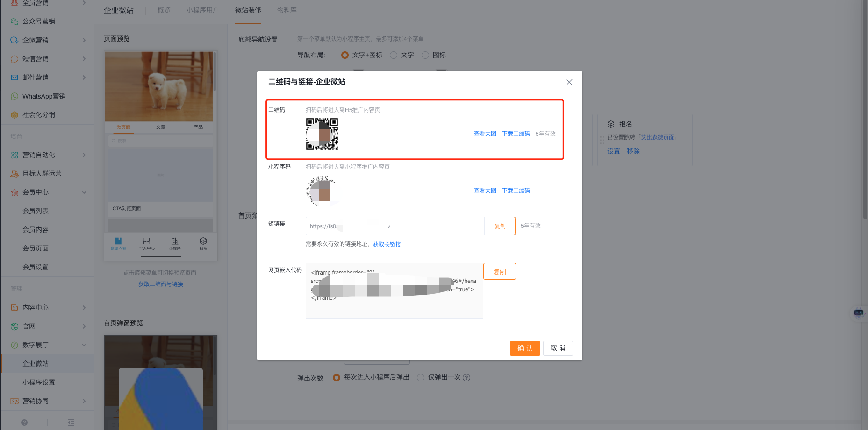Image resolution: width=868 pixels, height=430 pixels.
Task: Click the 官网 globe icon
Action: coord(14,326)
